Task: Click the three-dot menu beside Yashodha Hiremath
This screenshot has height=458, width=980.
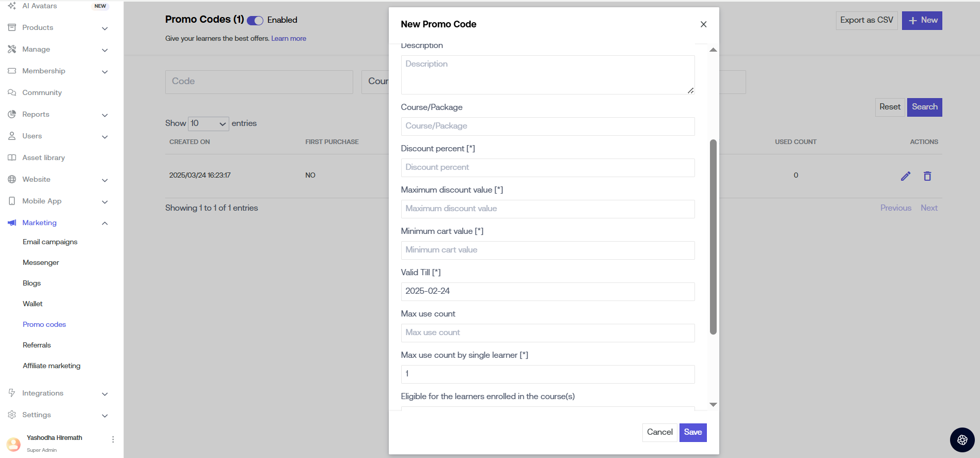Action: (x=113, y=439)
